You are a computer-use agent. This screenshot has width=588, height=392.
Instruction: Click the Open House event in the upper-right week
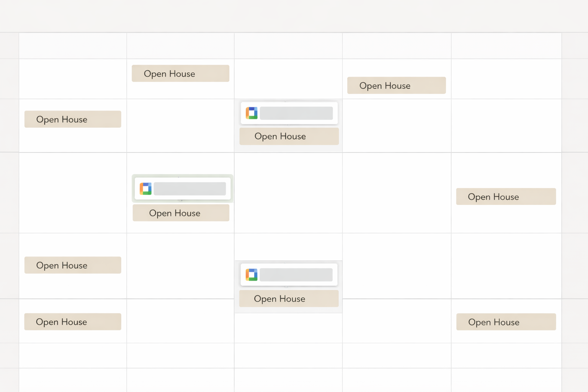click(396, 85)
